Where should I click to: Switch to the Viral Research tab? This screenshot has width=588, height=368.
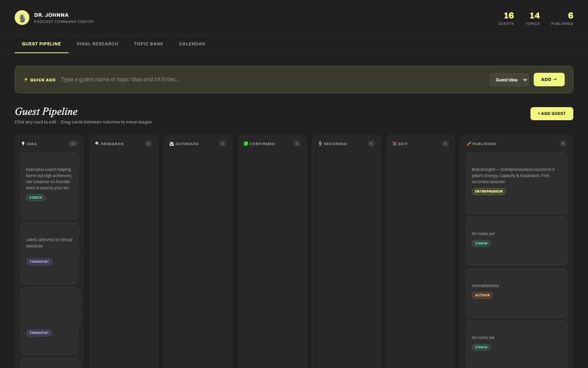pyautogui.click(x=98, y=44)
